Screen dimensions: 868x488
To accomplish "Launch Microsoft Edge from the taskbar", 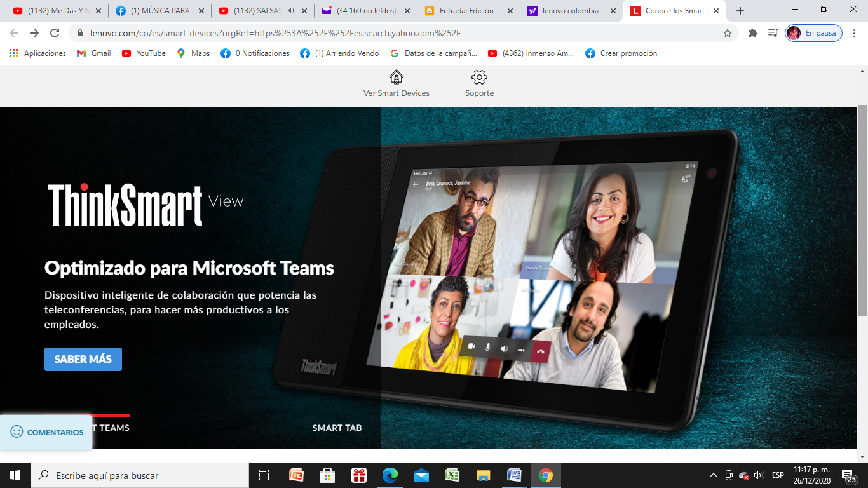I will coord(390,475).
